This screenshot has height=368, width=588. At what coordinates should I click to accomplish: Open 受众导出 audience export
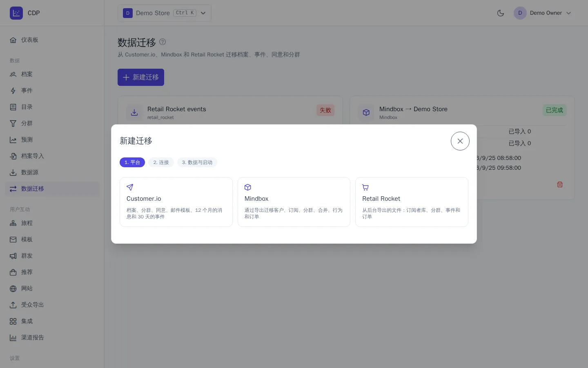52,305
